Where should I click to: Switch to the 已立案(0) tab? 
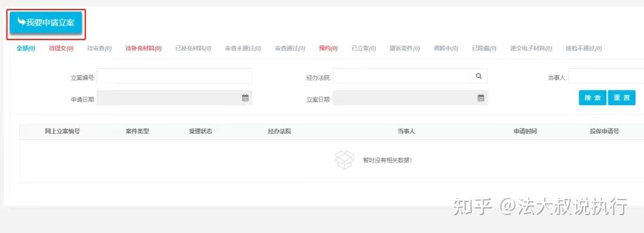[x=364, y=48]
